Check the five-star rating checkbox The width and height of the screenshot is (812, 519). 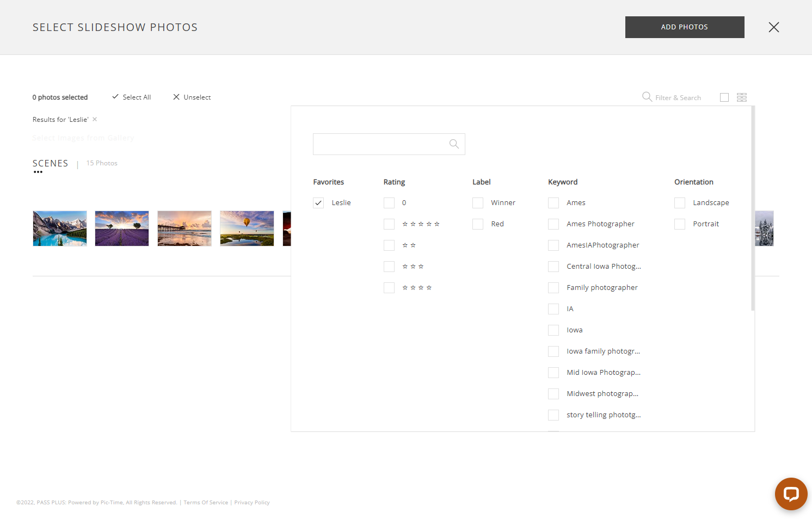[389, 224]
